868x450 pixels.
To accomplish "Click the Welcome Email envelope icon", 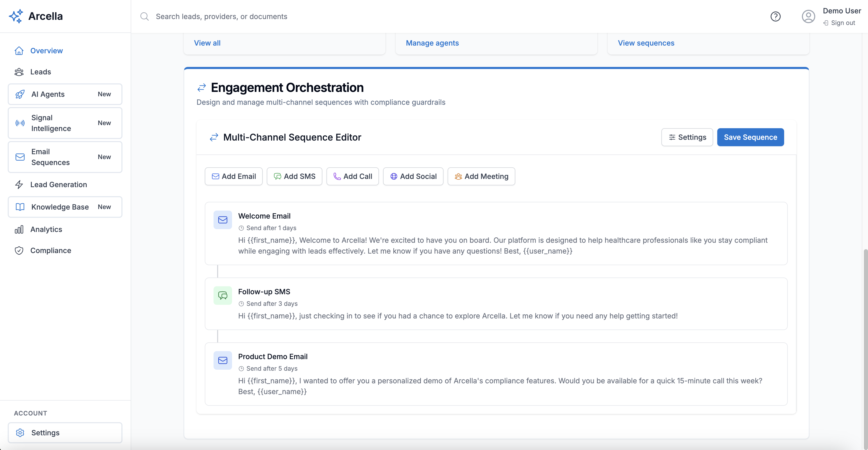I will [x=223, y=220].
